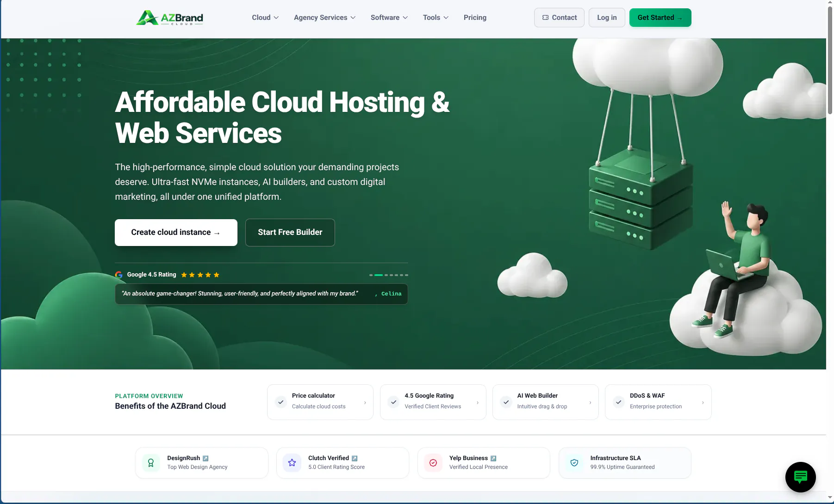
Task: Click the 'Infrastructure SLA' title text
Action: point(616,458)
